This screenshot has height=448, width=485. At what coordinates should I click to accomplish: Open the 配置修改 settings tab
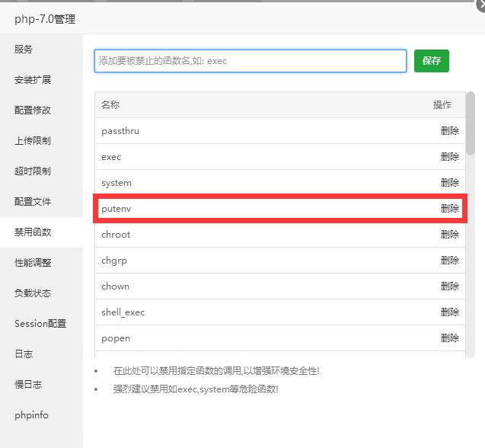(33, 110)
